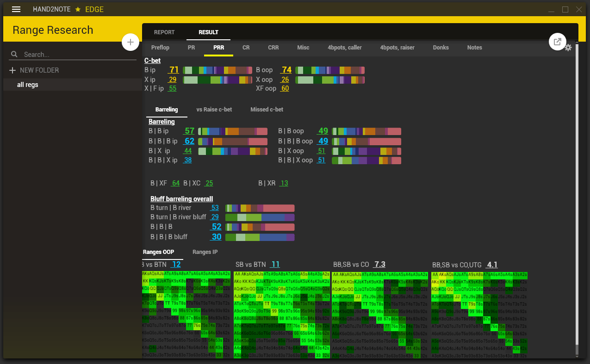Click the circular plus button to add new research
The height and width of the screenshot is (364, 590).
click(130, 42)
